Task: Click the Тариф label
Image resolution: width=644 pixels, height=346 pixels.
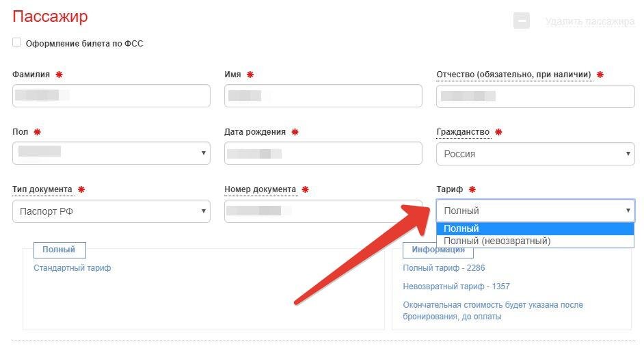Action: tap(449, 189)
